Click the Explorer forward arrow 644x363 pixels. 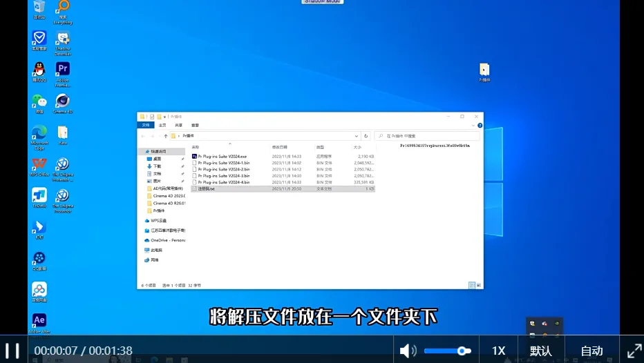tap(152, 136)
